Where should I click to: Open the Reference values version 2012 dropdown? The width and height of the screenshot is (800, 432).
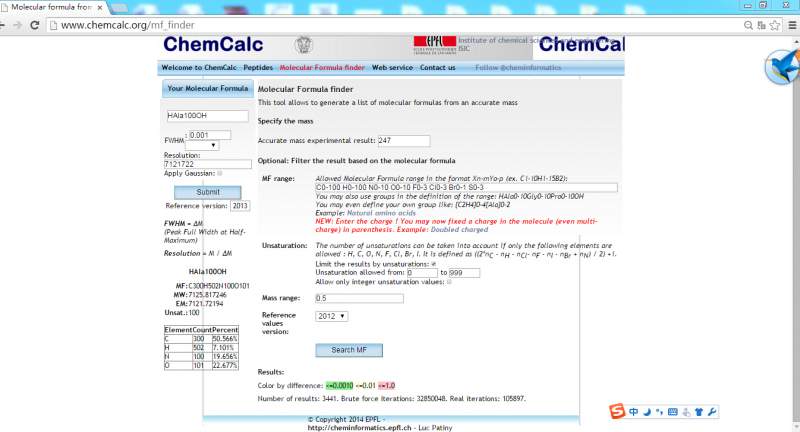[332, 316]
